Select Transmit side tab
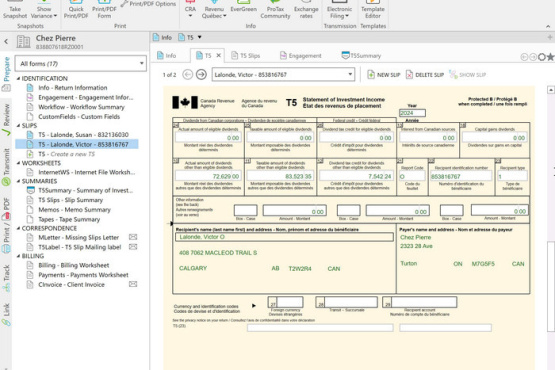The image size is (555, 370). coord(6,166)
